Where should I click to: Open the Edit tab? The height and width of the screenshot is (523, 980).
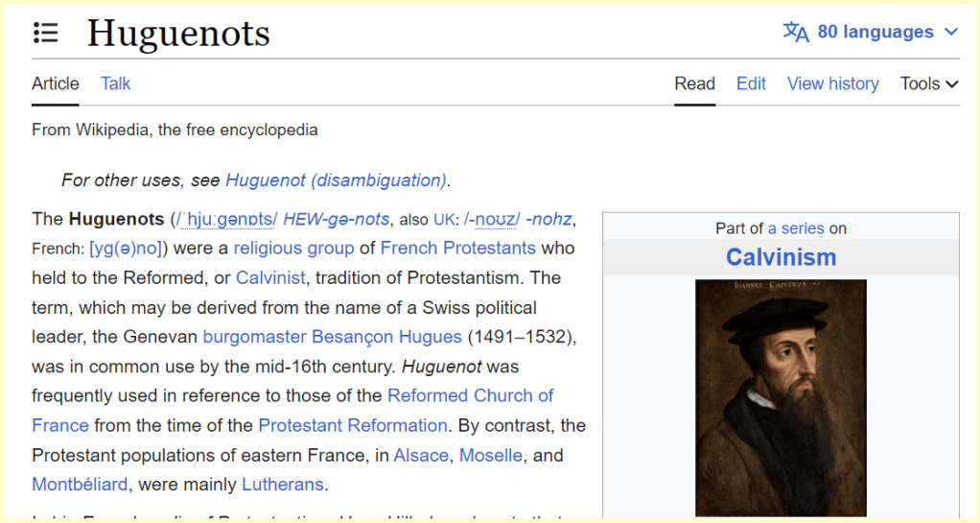pyautogui.click(x=751, y=83)
